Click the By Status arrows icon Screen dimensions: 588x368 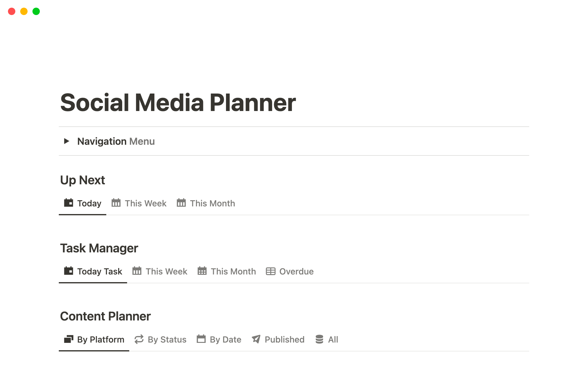(139, 339)
